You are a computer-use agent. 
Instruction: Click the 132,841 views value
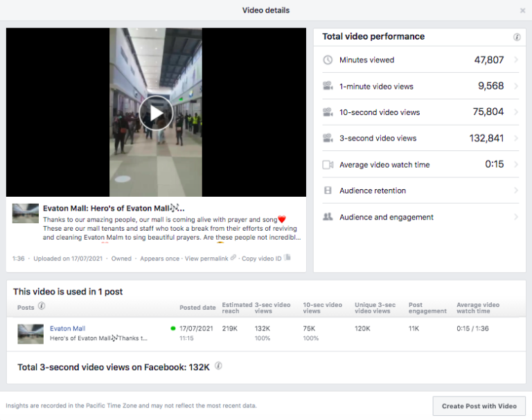(x=486, y=138)
